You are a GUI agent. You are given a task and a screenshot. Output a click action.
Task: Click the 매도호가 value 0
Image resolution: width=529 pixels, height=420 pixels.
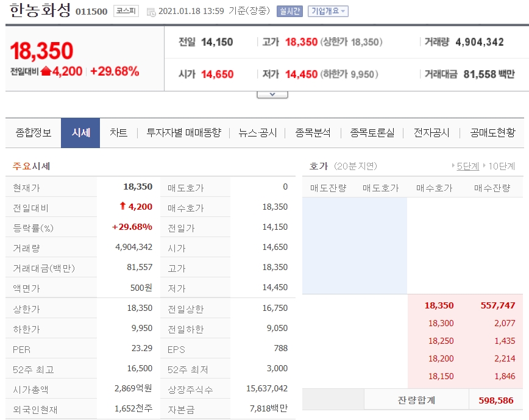click(x=285, y=187)
